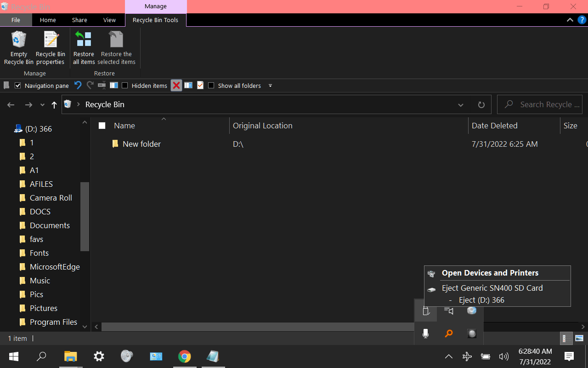The height and width of the screenshot is (368, 588).
Task: Click the chevron before Recycle Bin in address bar
Action: click(79, 104)
